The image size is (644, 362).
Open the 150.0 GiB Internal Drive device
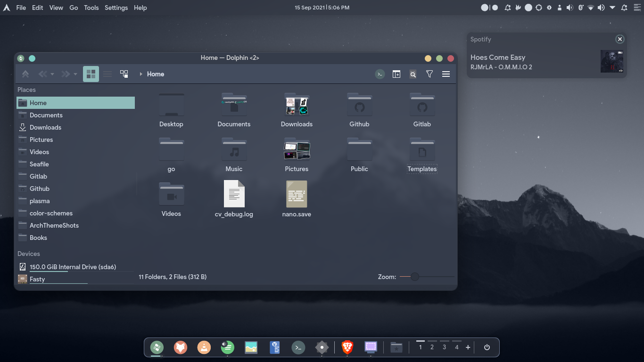[75, 267]
